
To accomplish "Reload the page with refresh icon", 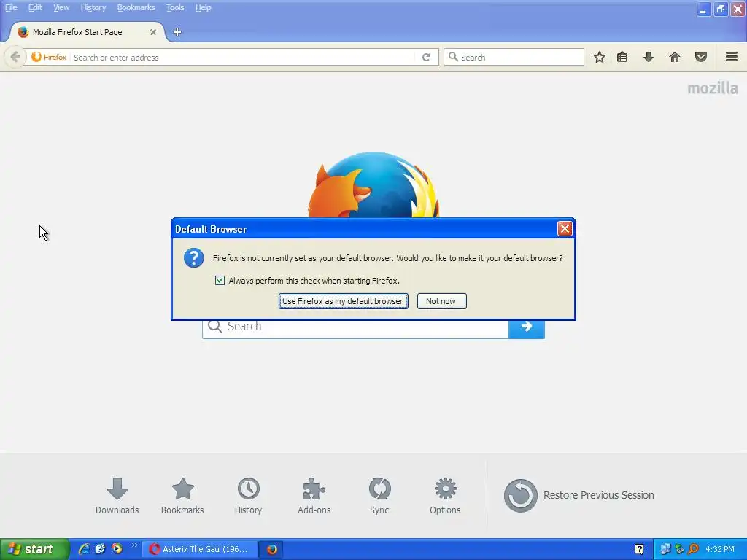I will point(426,57).
